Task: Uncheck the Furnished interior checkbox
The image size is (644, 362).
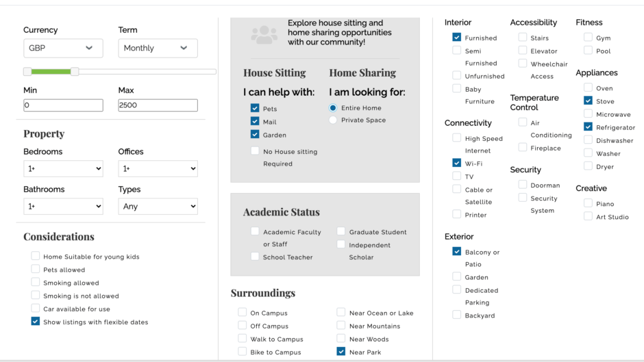Action: pyautogui.click(x=456, y=37)
